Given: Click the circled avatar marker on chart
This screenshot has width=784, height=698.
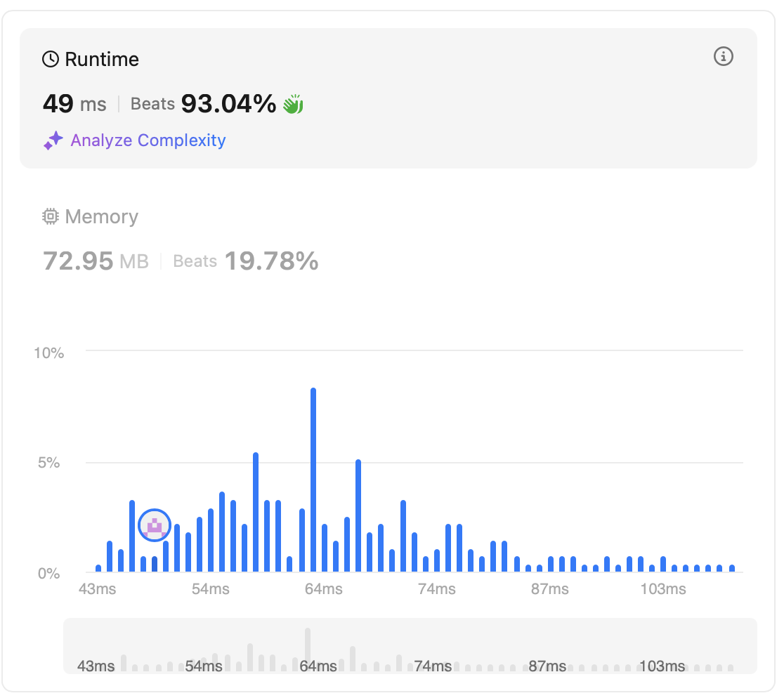Looking at the screenshot, I should [155, 525].
